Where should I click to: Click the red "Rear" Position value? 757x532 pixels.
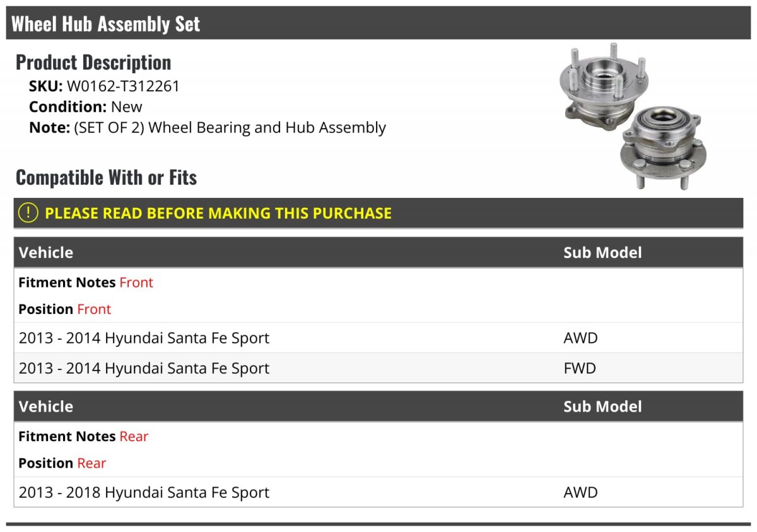tap(91, 463)
